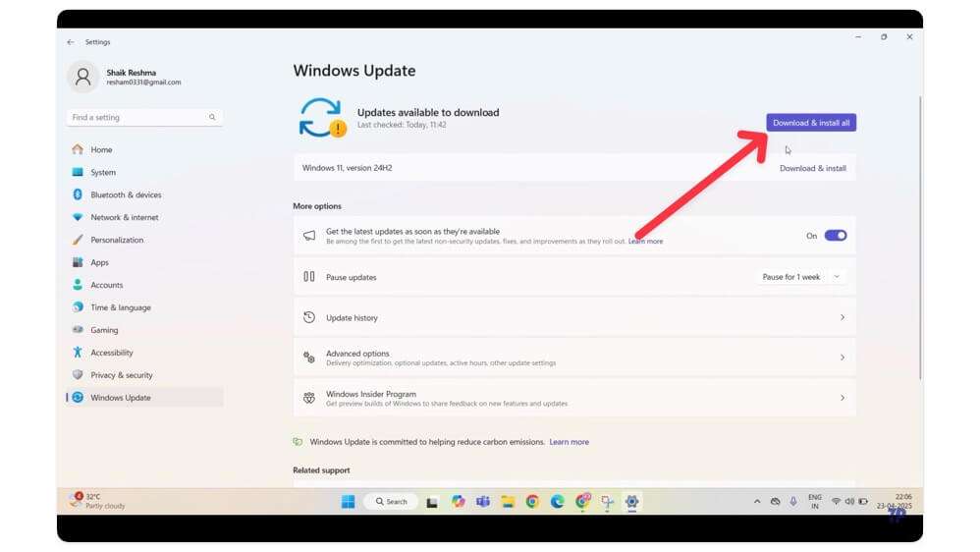Open the Windows Start button on taskbar
Image resolution: width=980 pixels, height=552 pixels.
click(x=349, y=501)
